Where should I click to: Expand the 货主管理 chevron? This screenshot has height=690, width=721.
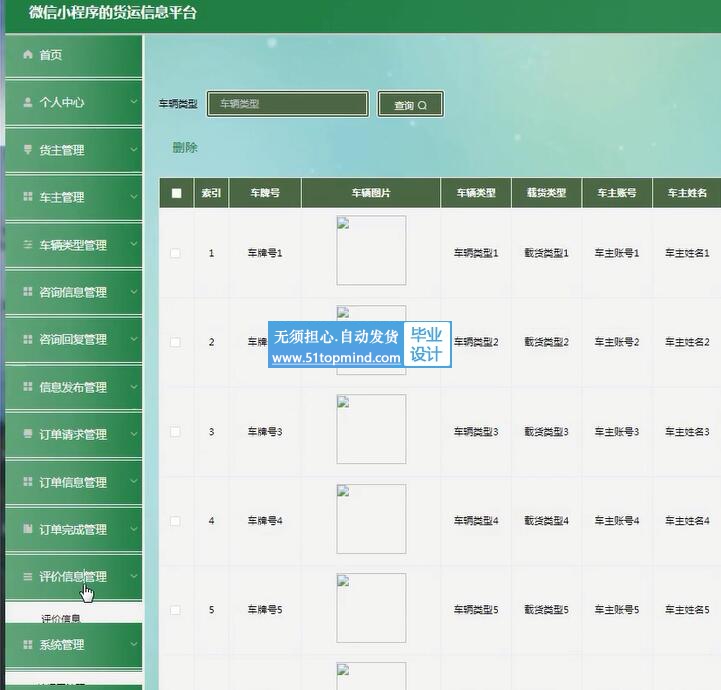coord(133,149)
